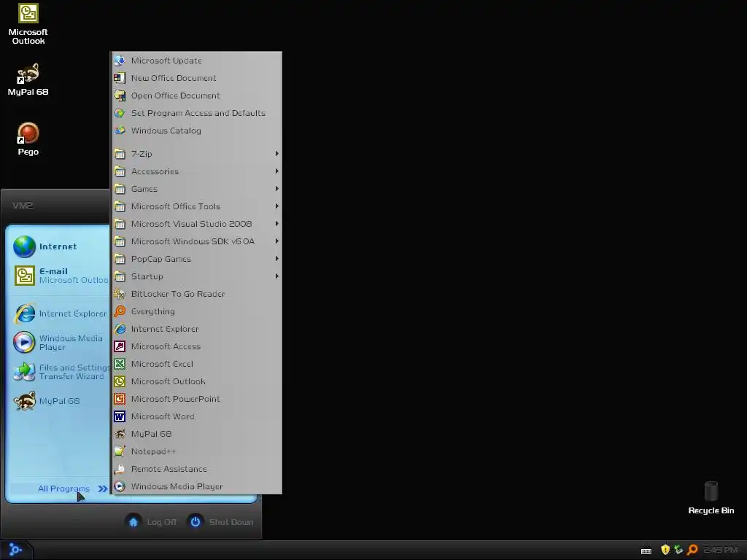Open the Accessories folder entry
This screenshot has height=560, width=747.
click(197, 171)
